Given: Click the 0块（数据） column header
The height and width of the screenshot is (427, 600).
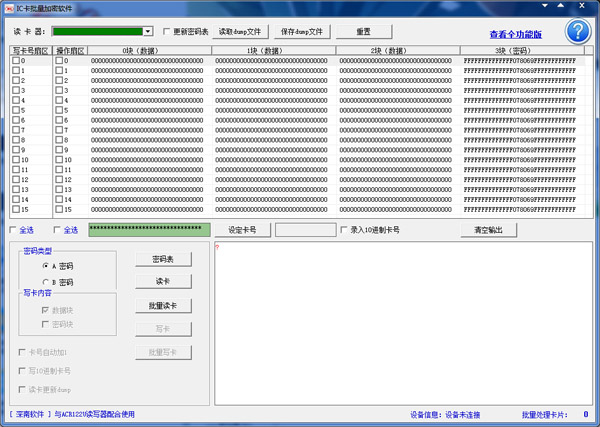Looking at the screenshot, I should tap(150, 51).
